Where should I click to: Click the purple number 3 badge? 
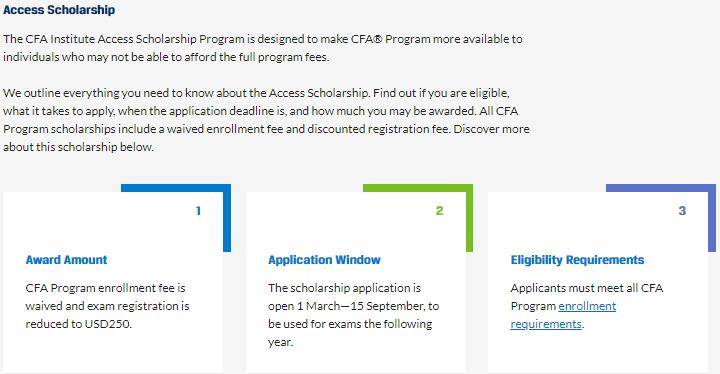[682, 211]
